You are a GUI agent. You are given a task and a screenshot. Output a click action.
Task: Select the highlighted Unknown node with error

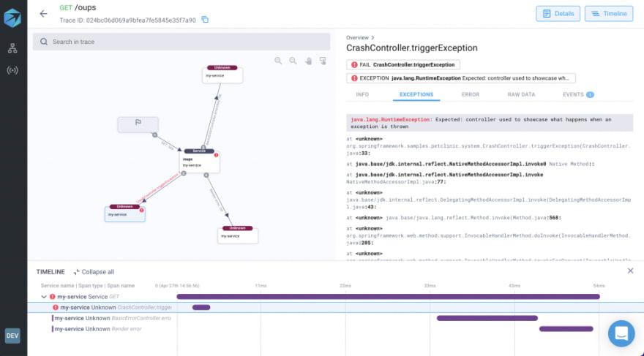click(x=125, y=213)
